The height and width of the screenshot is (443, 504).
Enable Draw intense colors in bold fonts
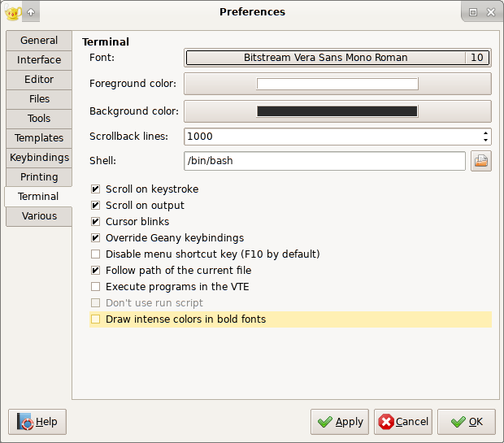96,319
